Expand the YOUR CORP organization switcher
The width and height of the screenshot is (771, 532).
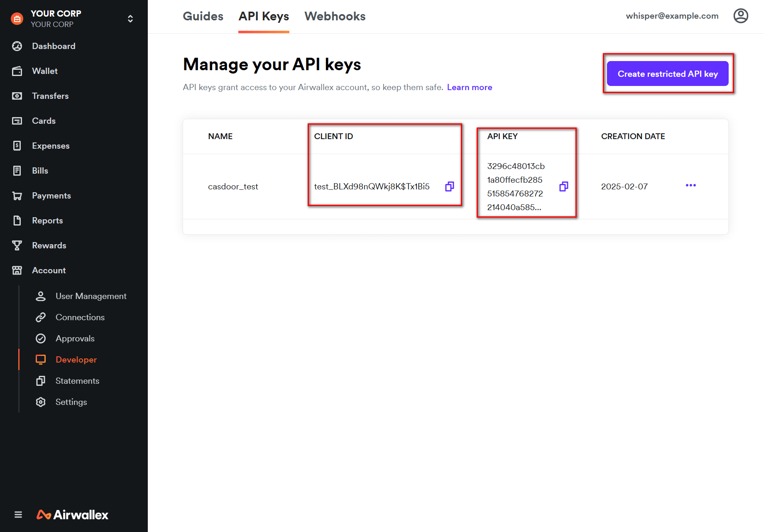pos(130,18)
